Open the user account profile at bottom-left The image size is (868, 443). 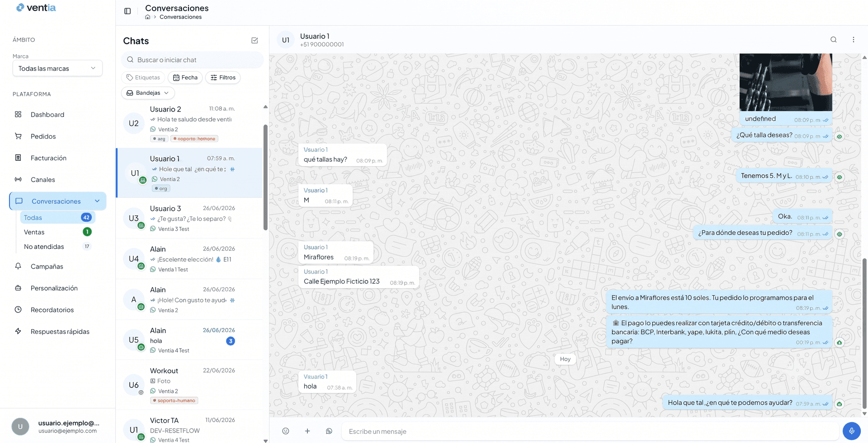pyautogui.click(x=57, y=426)
